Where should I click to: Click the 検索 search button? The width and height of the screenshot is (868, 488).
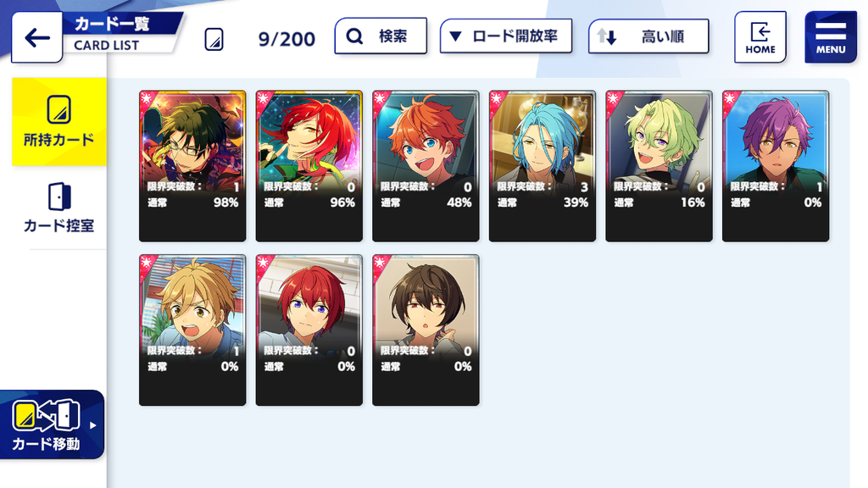pos(381,36)
